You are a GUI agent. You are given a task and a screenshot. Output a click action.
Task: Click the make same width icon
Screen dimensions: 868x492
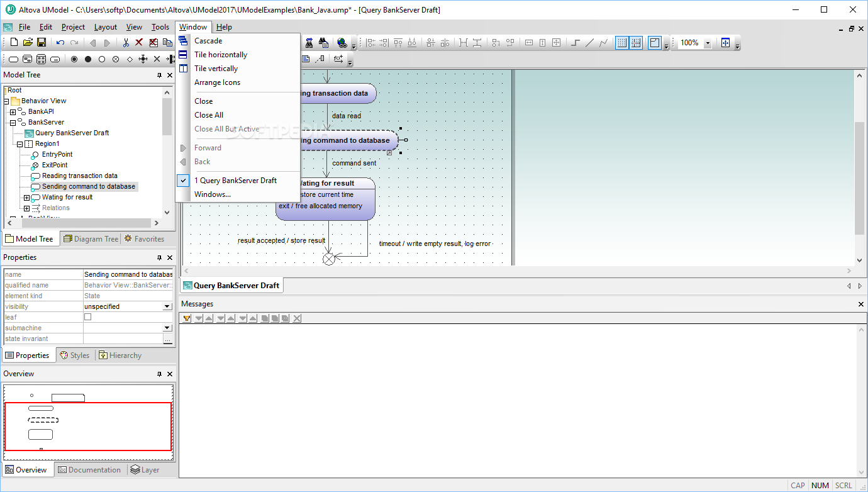[528, 43]
